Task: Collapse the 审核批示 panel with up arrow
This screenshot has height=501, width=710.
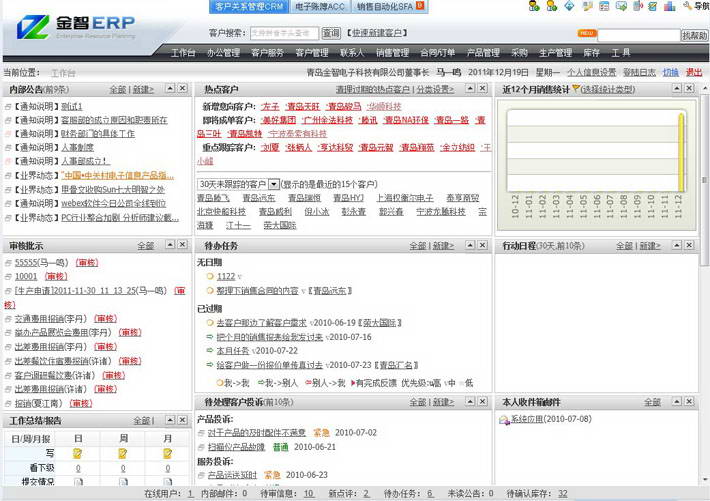Action: pos(170,245)
